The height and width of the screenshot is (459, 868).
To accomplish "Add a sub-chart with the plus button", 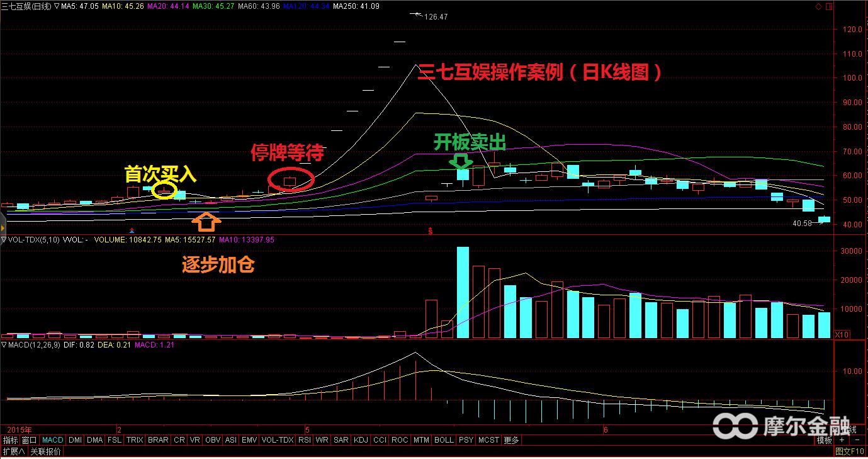I will 842,440.
